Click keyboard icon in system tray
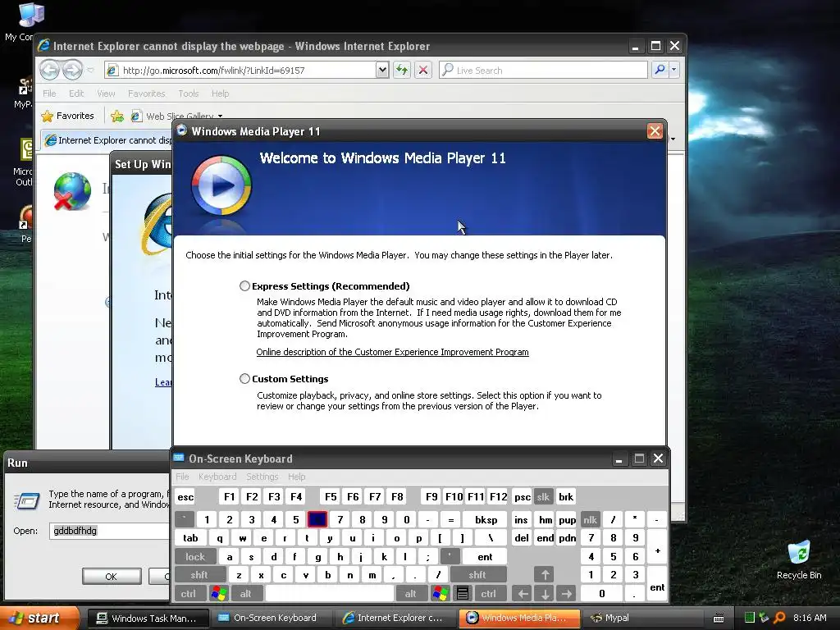 click(719, 619)
